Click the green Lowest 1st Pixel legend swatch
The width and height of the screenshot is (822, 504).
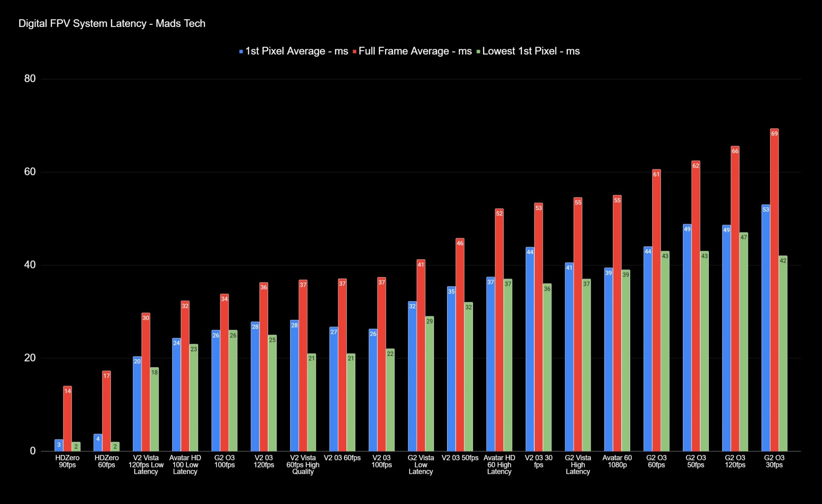pyautogui.click(x=478, y=52)
